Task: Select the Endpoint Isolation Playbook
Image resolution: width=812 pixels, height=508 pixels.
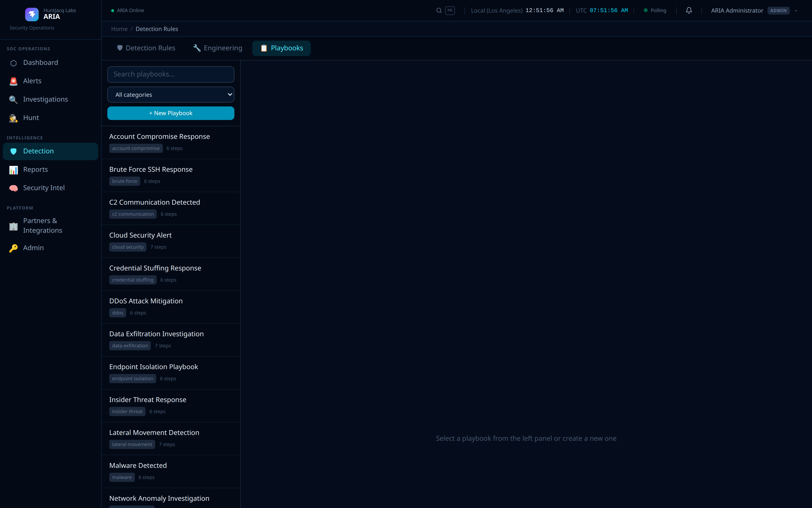Action: 171,373
